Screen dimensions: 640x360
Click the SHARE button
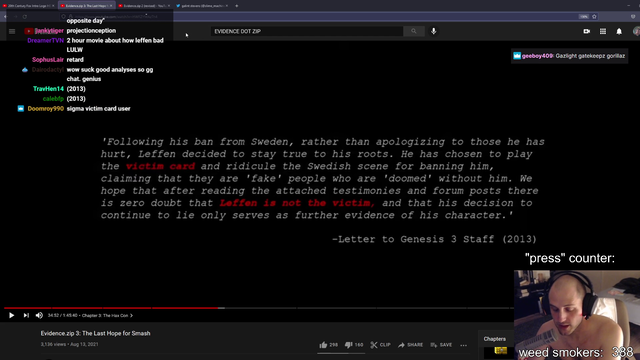[411, 345]
